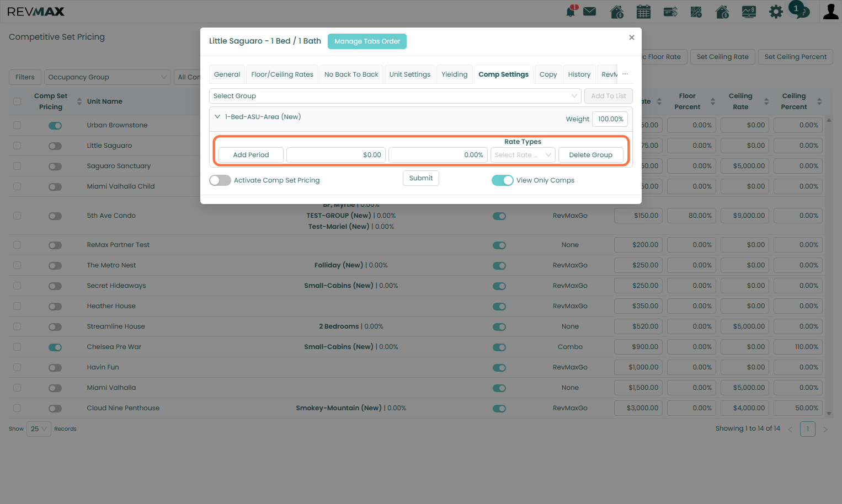Switch to the History tab
842x504 pixels.
(579, 74)
